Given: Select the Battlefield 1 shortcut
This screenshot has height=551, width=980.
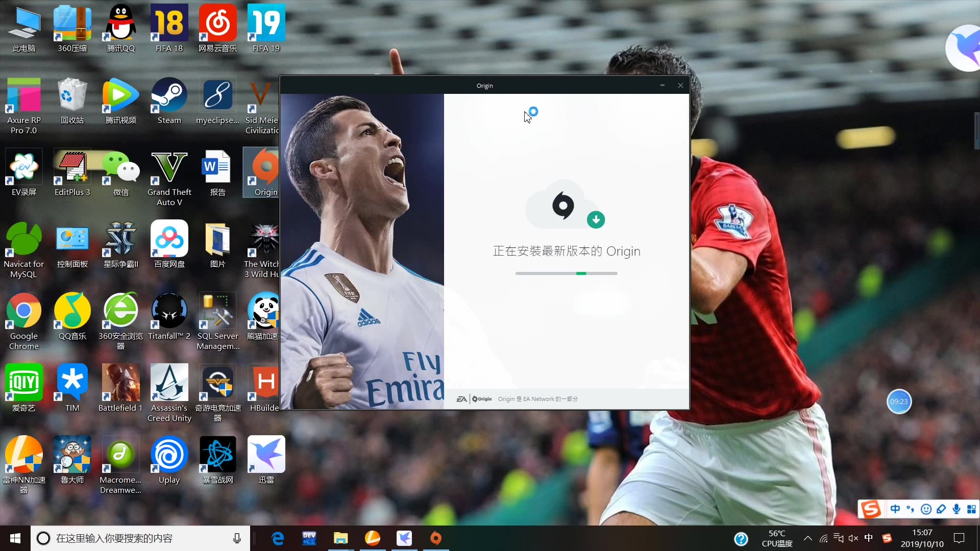Looking at the screenshot, I should tap(121, 388).
